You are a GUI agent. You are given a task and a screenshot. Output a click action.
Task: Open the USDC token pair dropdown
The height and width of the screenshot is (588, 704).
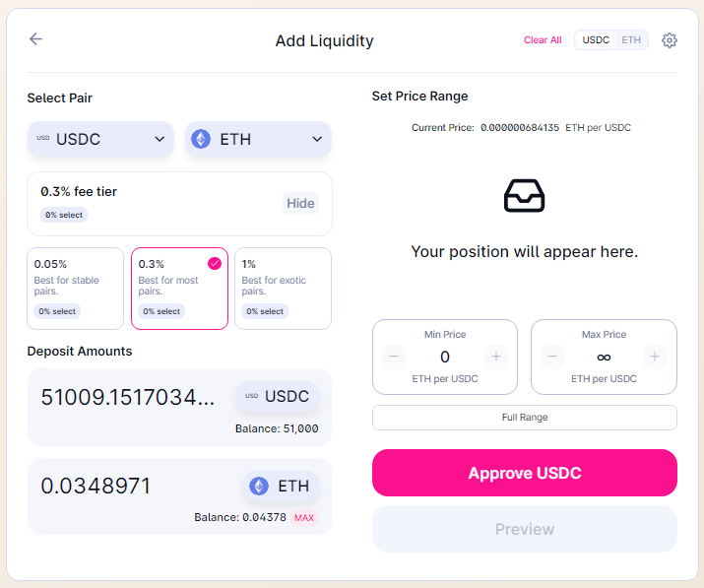[100, 139]
